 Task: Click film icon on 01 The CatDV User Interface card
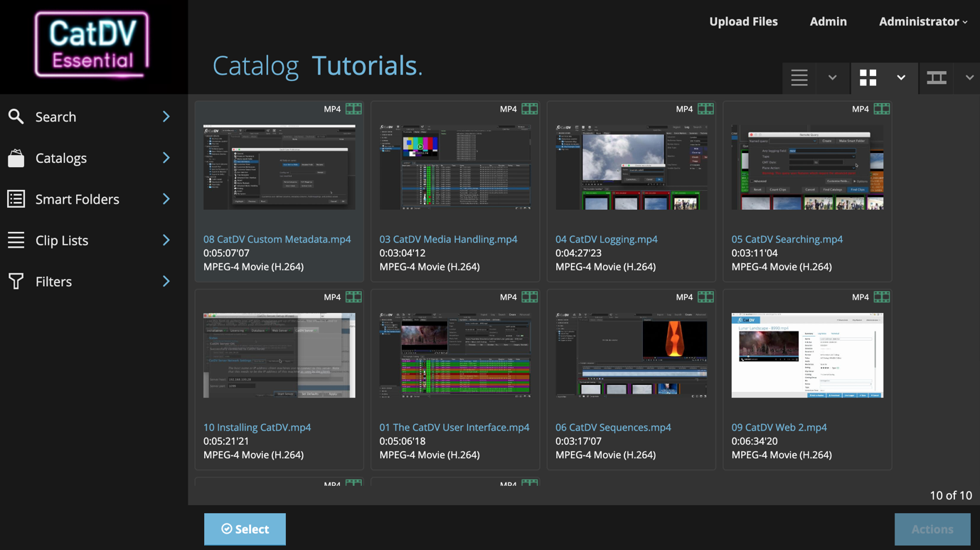[x=530, y=297]
